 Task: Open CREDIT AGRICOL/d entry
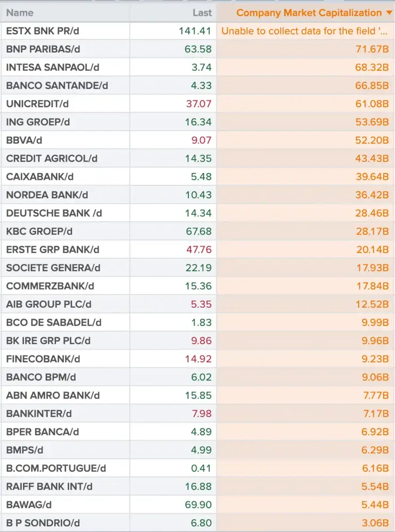tap(52, 159)
